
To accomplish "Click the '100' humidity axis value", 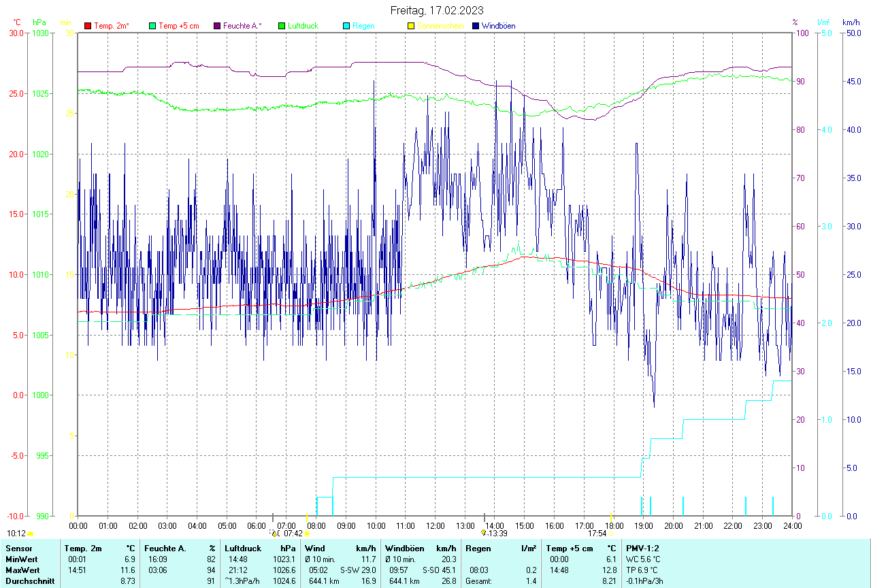I will click(802, 33).
